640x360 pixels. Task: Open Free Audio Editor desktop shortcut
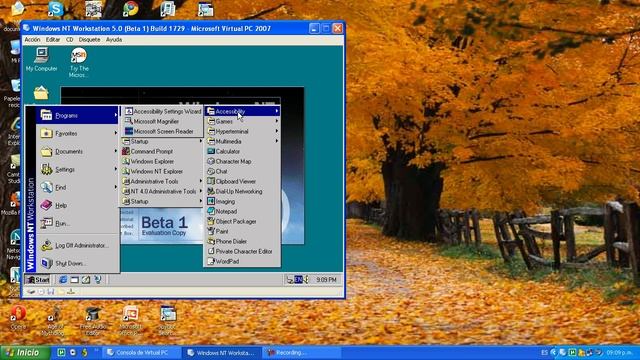(x=93, y=321)
